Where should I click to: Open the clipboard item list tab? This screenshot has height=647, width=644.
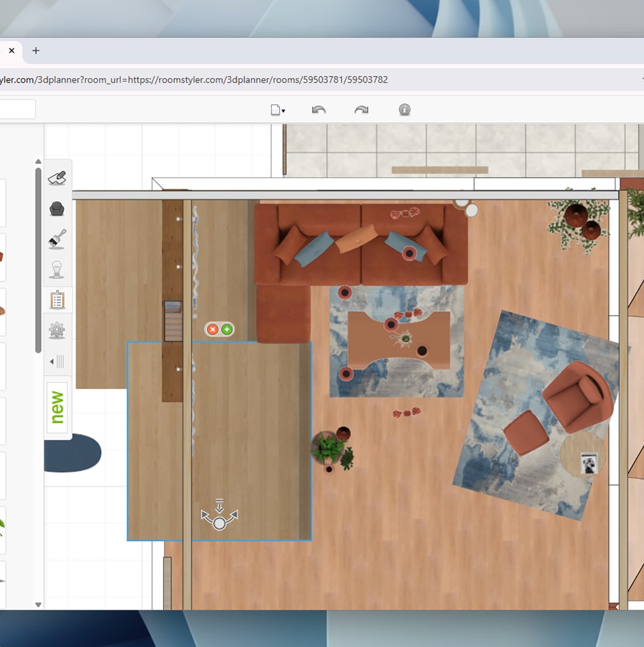(x=57, y=300)
